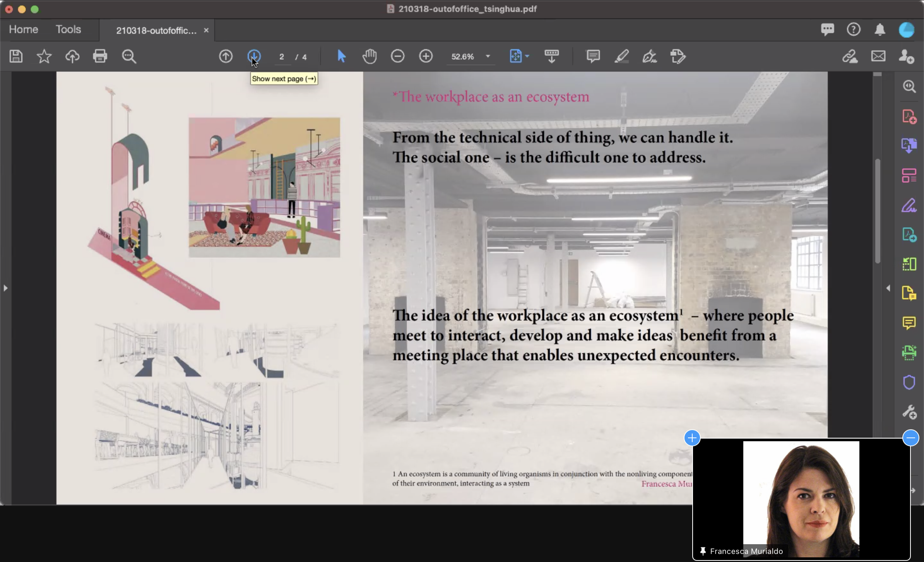Viewport: 924px width, 562px height.
Task: Open the search magnifier in the right pane
Action: click(x=909, y=86)
